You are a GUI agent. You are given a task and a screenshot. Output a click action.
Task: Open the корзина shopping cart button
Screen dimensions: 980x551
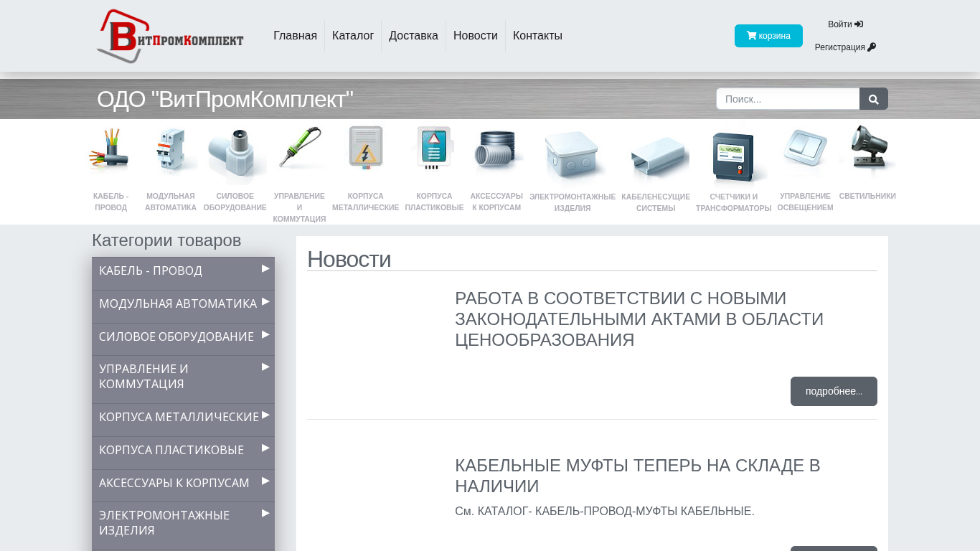[x=768, y=36]
